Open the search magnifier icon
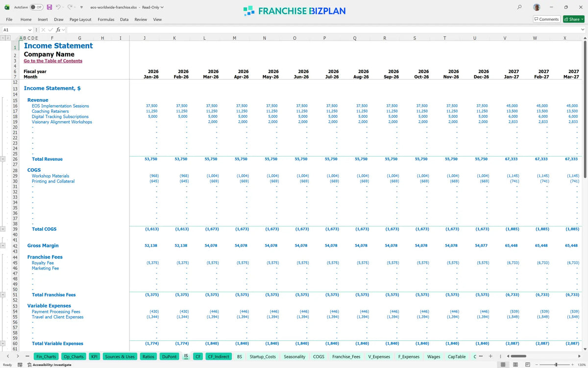Image resolution: width=588 pixels, height=368 pixels. tap(519, 7)
